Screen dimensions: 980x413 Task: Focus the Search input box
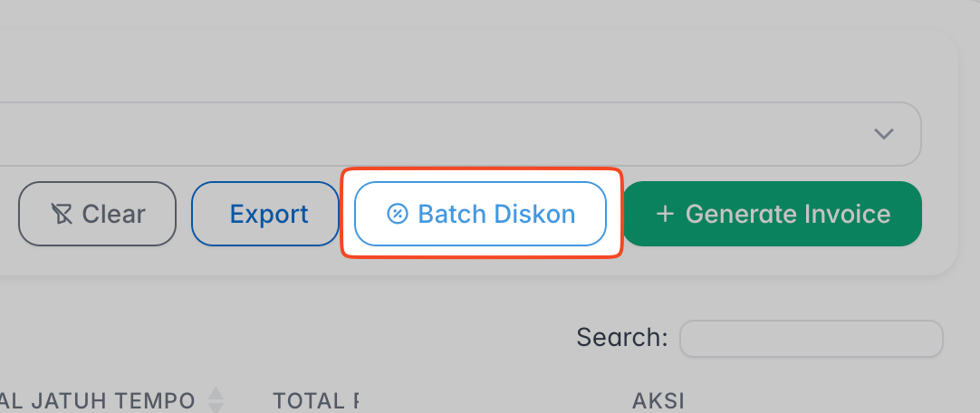pos(812,339)
